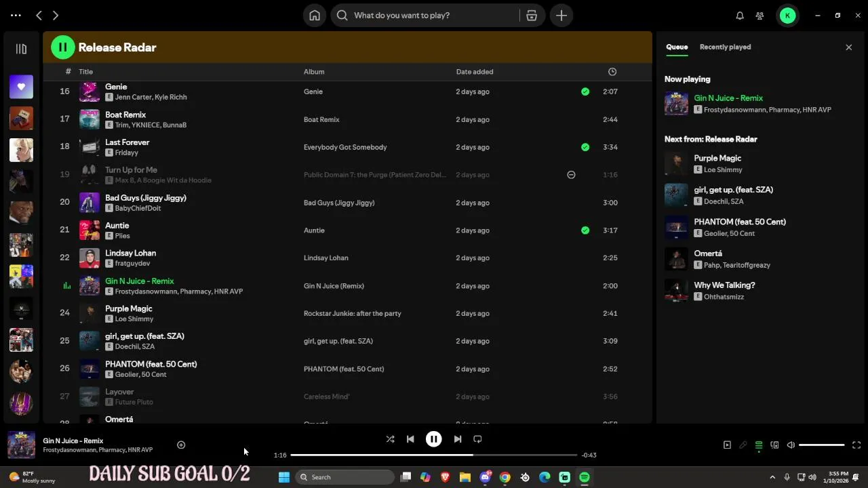This screenshot has width=868, height=488.
Task: Enter full screen mode
Action: click(856, 445)
